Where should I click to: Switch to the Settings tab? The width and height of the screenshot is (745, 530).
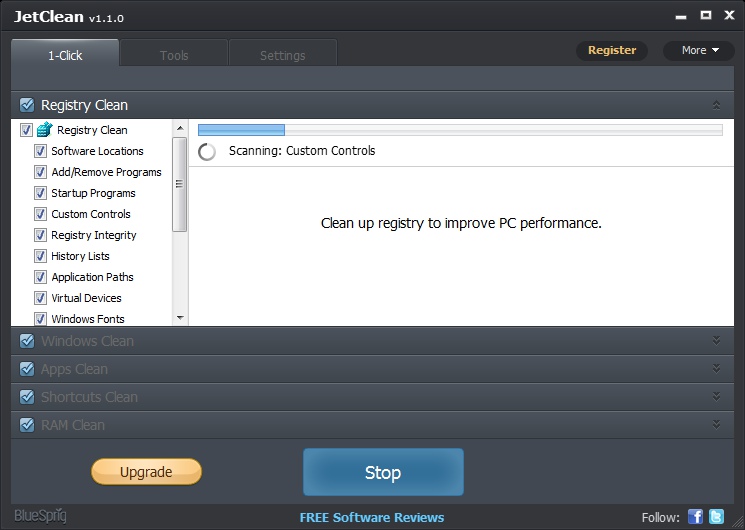click(283, 56)
